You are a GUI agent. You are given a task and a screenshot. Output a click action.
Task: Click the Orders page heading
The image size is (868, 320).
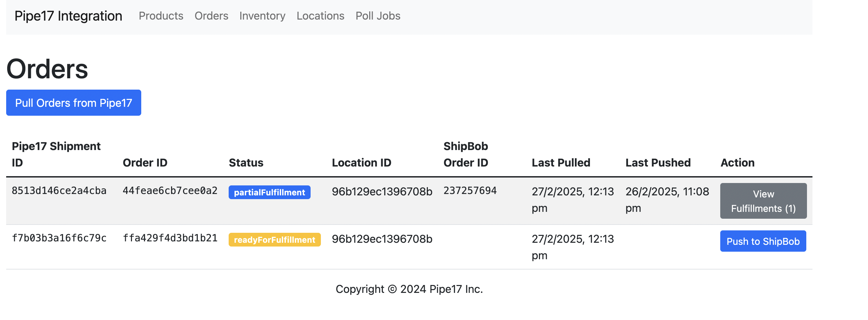(x=47, y=69)
